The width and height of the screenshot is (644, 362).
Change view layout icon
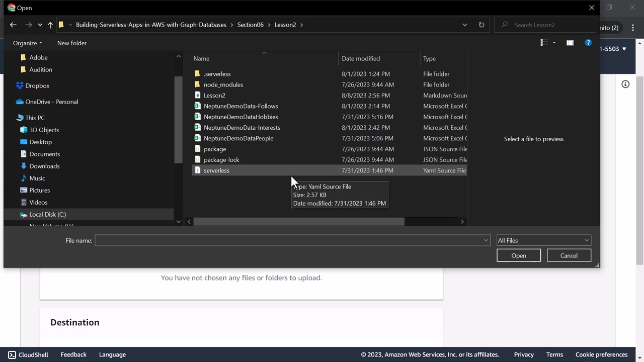[544, 43]
